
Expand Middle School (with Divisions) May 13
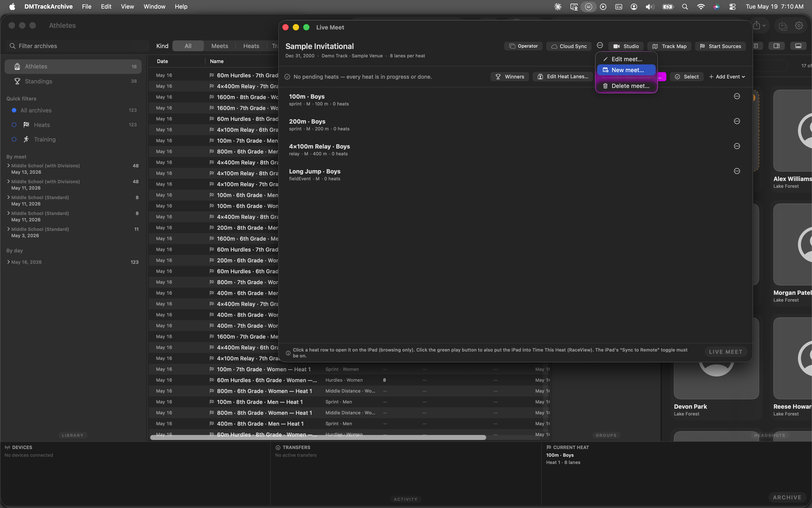[8, 165]
